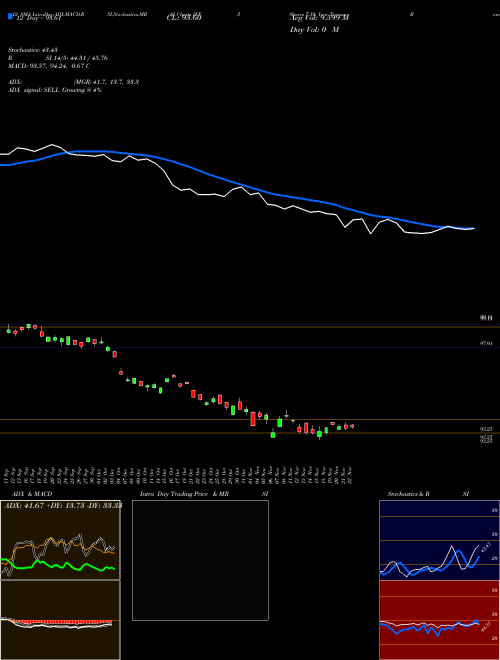Click the ADX chart panel with green line
This screenshot has width=500, height=660.
tap(60, 540)
